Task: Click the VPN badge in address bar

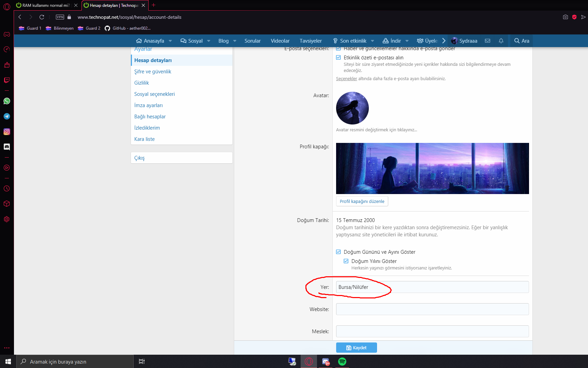Action: 60,17
